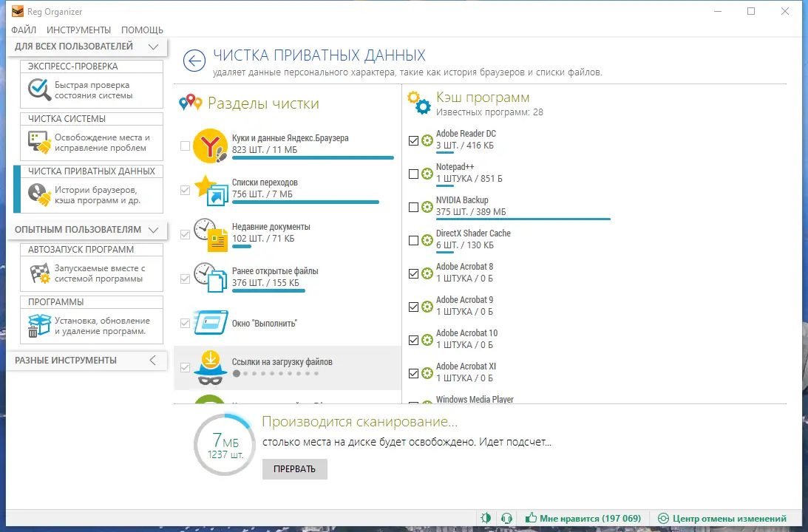Toggle the Окно "Выполнить" checkbox
Image resolution: width=808 pixels, height=532 pixels.
click(x=185, y=324)
